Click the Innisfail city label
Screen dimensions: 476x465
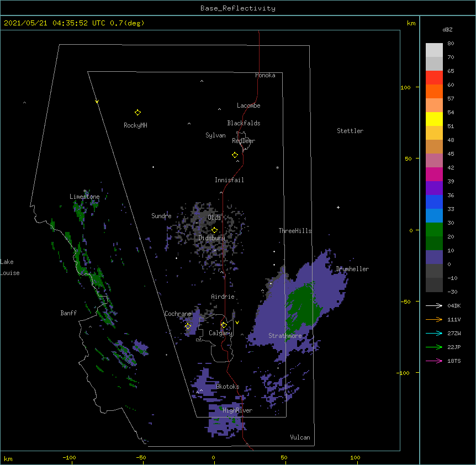click(229, 180)
